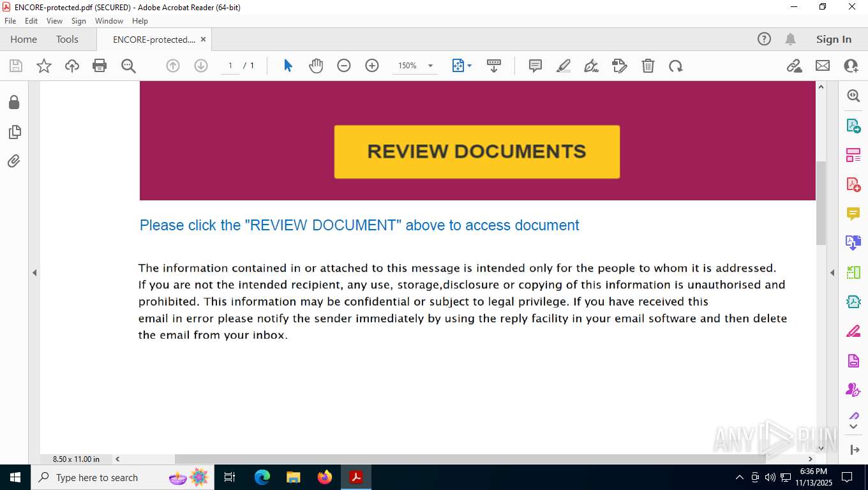Viewport: 868px width, 490px height.
Task: Activate the Hand pan tool
Action: click(x=316, y=66)
